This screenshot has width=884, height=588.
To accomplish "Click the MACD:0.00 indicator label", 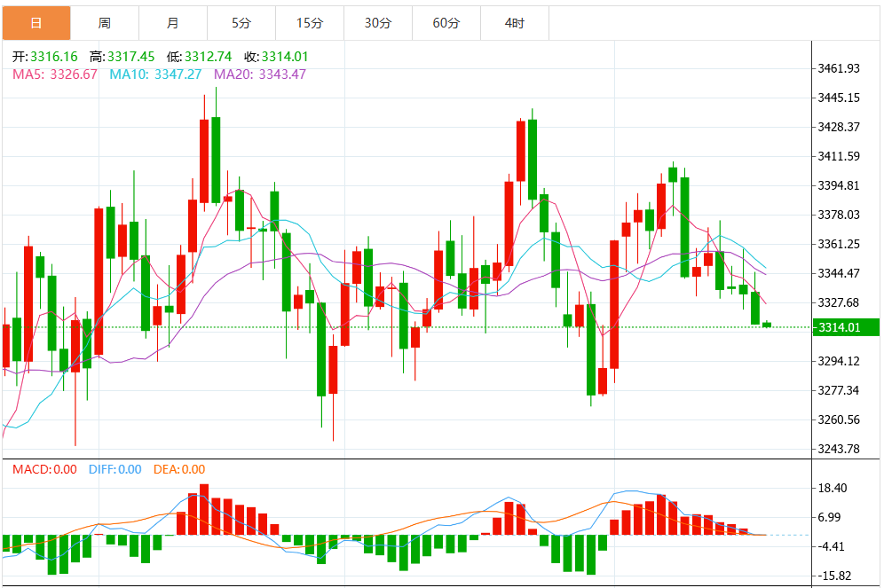I will 44,470.
